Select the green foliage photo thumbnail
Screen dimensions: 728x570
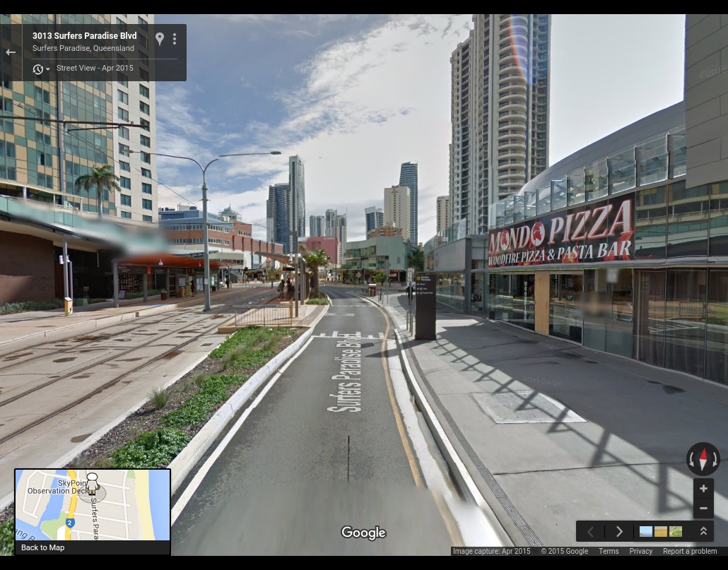point(676,531)
